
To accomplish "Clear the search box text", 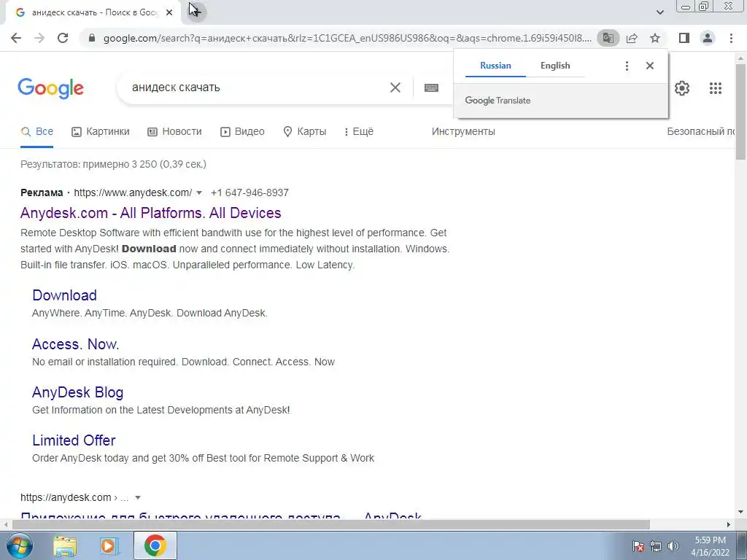I will pos(395,87).
